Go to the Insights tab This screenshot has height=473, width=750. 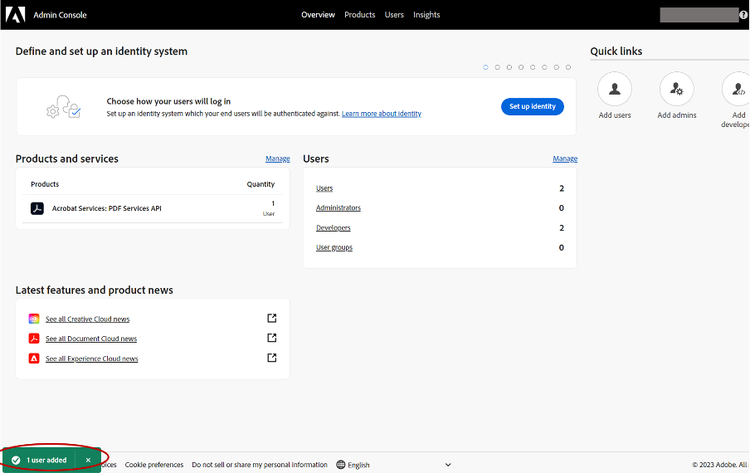pos(426,15)
